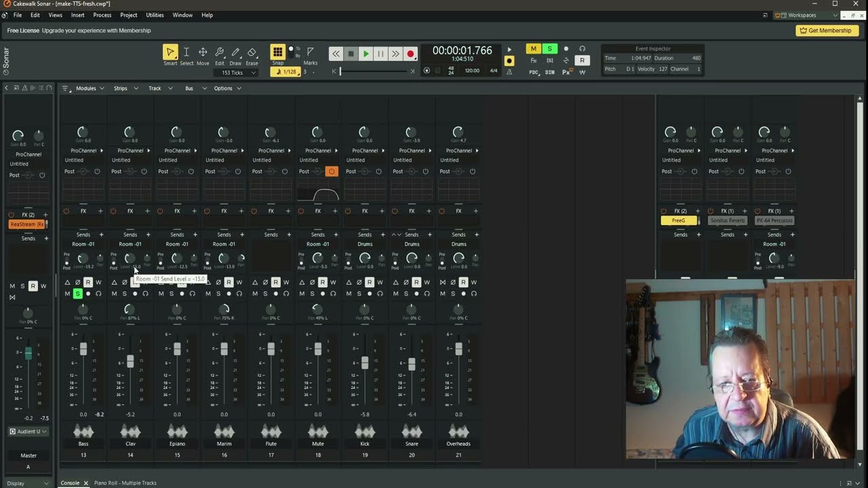This screenshot has width=868, height=488.
Task: Select the Smart tool
Action: pyautogui.click(x=170, y=52)
